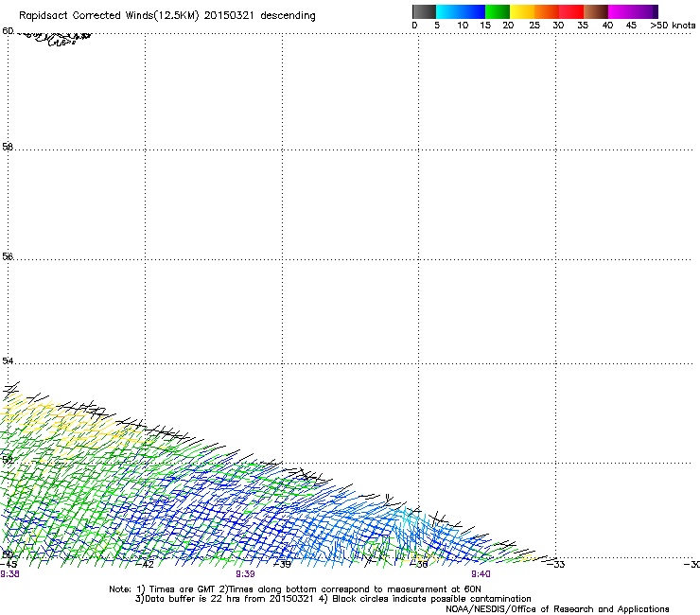Click the '45' legend scale label

click(x=631, y=26)
